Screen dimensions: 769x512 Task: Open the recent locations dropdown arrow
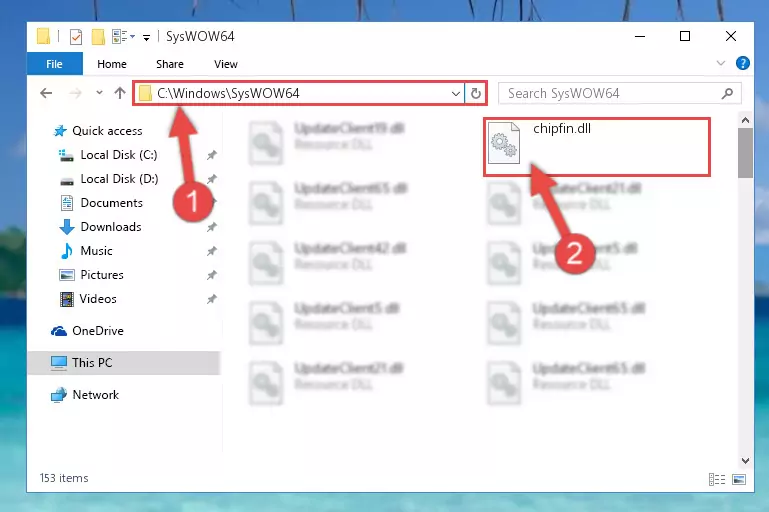click(99, 93)
